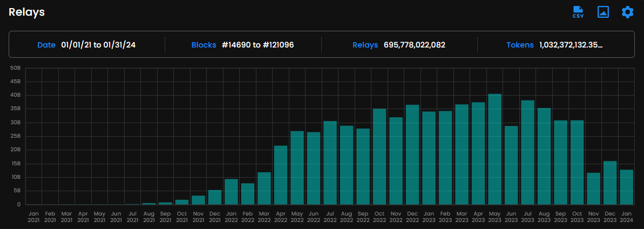
Task: Select the Nov 2022 bar
Action: pos(396,161)
